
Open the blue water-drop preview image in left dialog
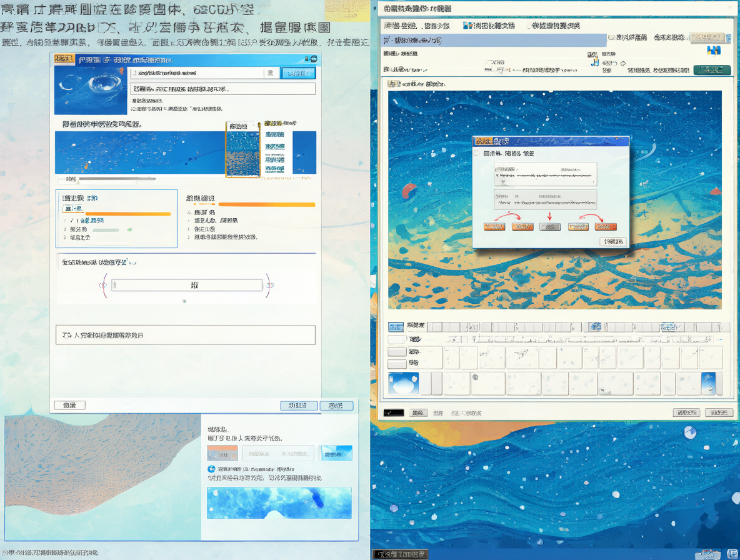pyautogui.click(x=91, y=90)
